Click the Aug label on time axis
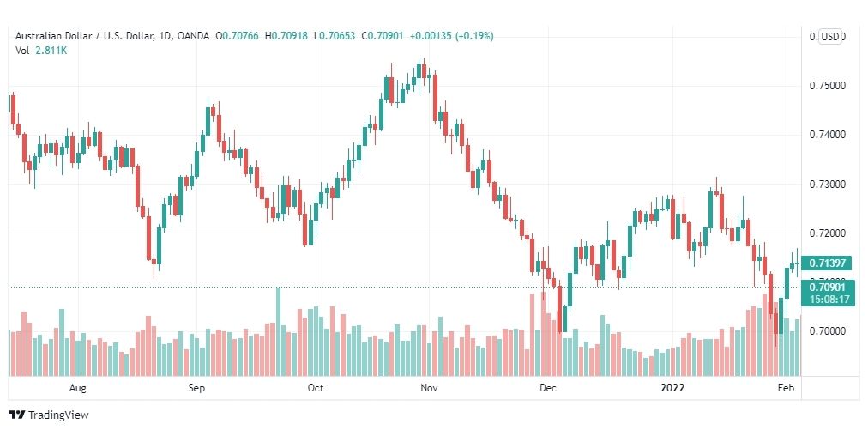Image resolution: width=868 pixels, height=430 pixels. click(78, 388)
